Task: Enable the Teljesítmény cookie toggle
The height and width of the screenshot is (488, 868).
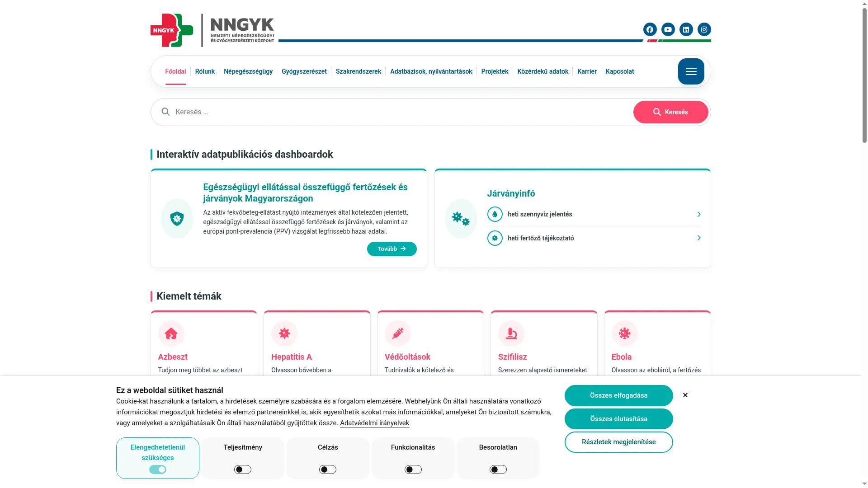Action: click(243, 469)
